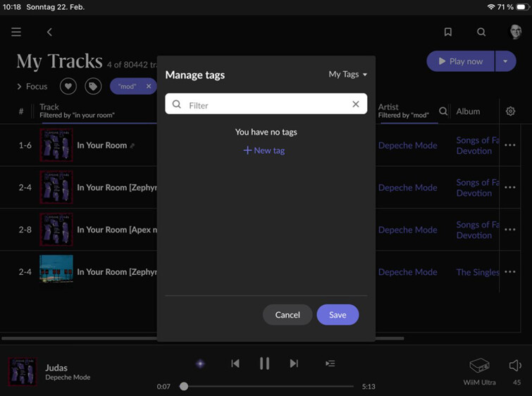The height and width of the screenshot is (396, 532).
Task: Pause playback of current track
Action: (264, 364)
